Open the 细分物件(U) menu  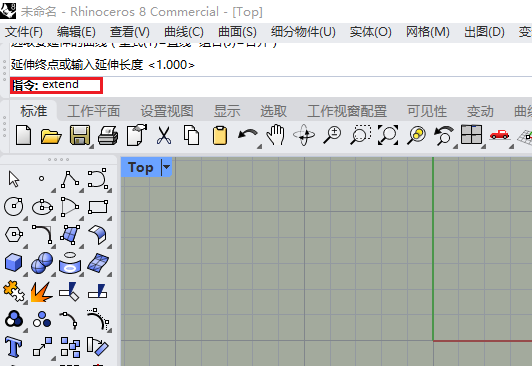[303, 32]
